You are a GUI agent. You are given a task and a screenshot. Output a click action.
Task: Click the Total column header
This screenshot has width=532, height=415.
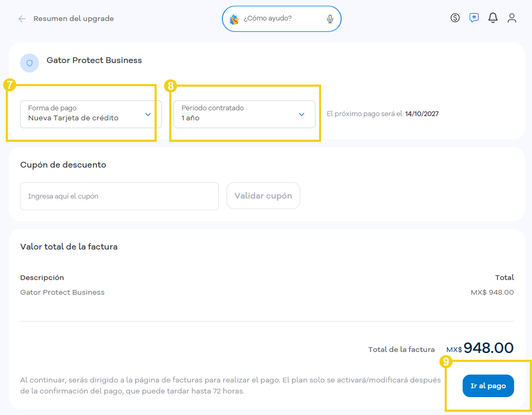[505, 278]
